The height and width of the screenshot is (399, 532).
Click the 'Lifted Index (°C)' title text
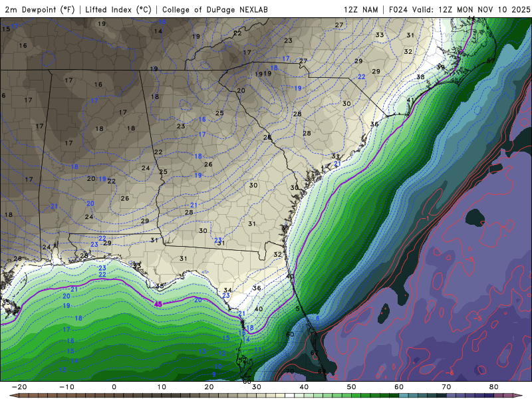pyautogui.click(x=118, y=9)
